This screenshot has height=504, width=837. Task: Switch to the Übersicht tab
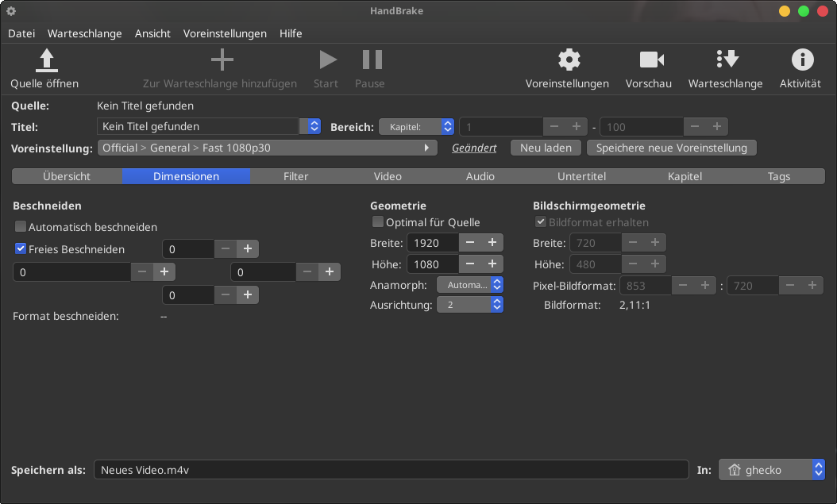coord(67,176)
